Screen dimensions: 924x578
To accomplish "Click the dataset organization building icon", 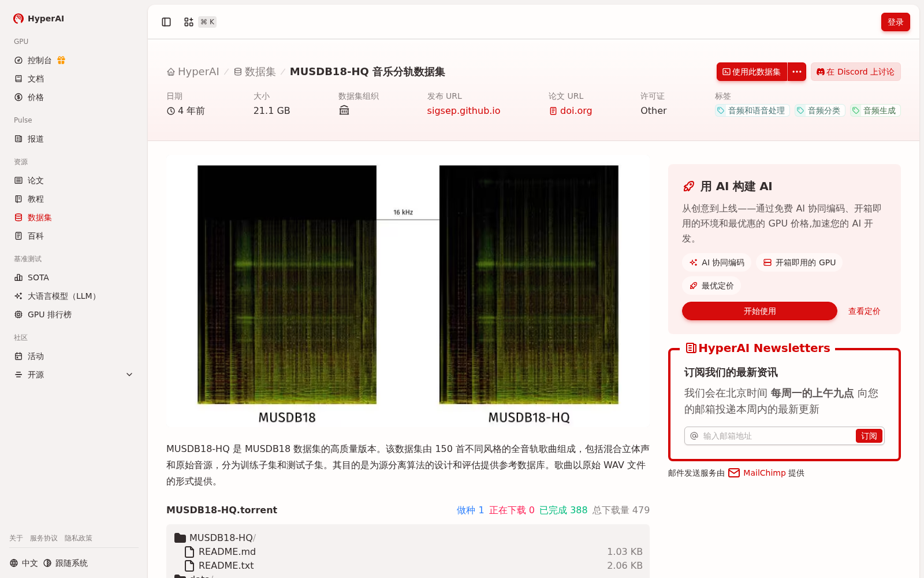I will (x=344, y=110).
